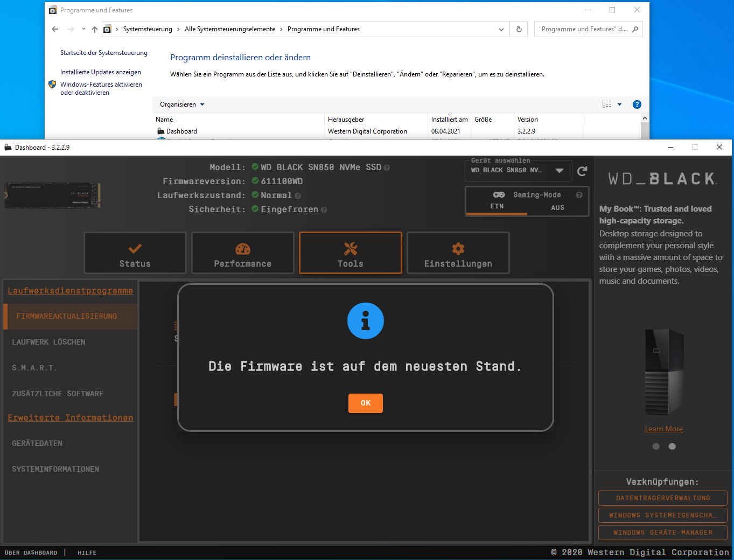The image size is (734, 560).
Task: Sort by Installiert am column header
Action: pos(450,120)
